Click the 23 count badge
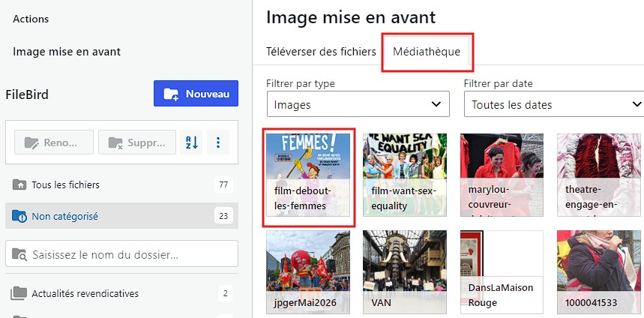The image size is (644, 318). coord(223,216)
